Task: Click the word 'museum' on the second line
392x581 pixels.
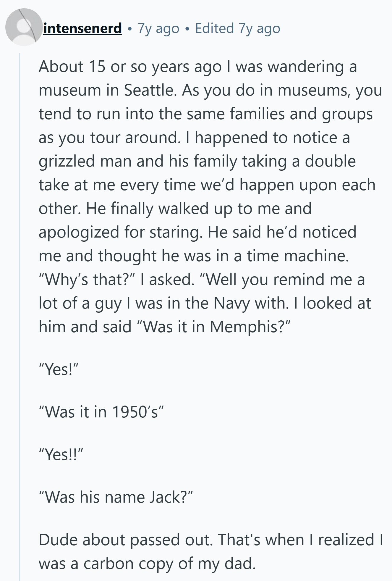Action: [70, 90]
